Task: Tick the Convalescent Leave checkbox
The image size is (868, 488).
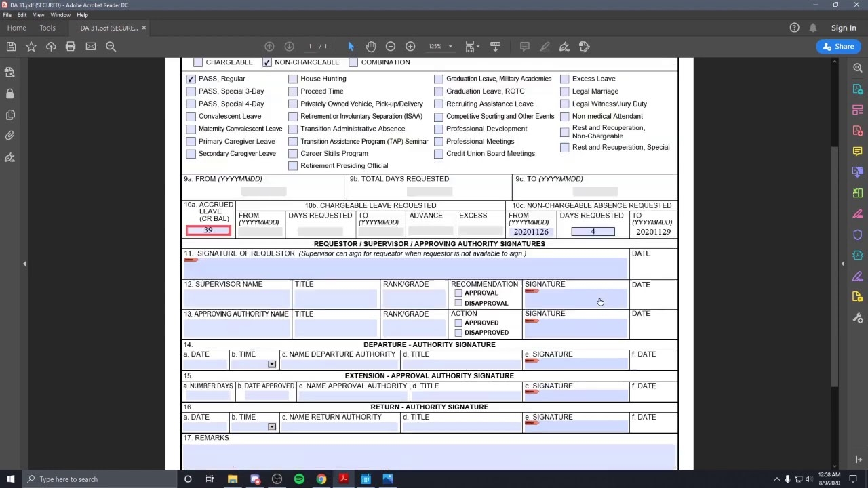Action: click(x=191, y=117)
